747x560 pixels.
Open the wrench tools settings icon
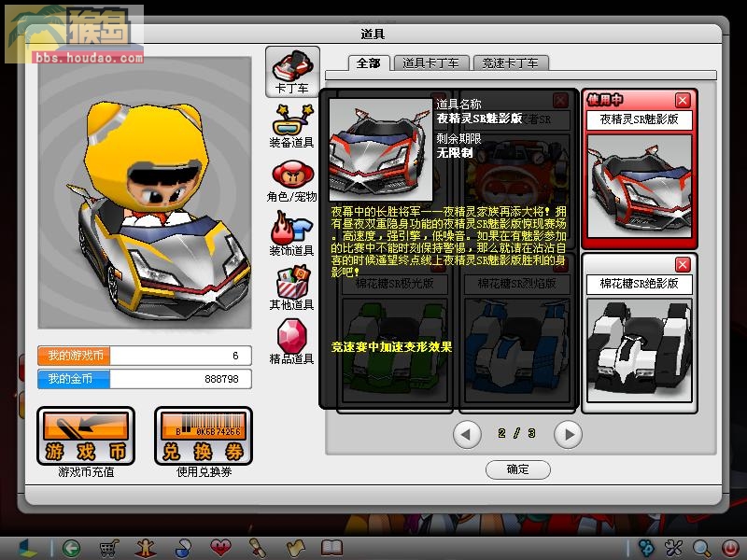coord(674,548)
